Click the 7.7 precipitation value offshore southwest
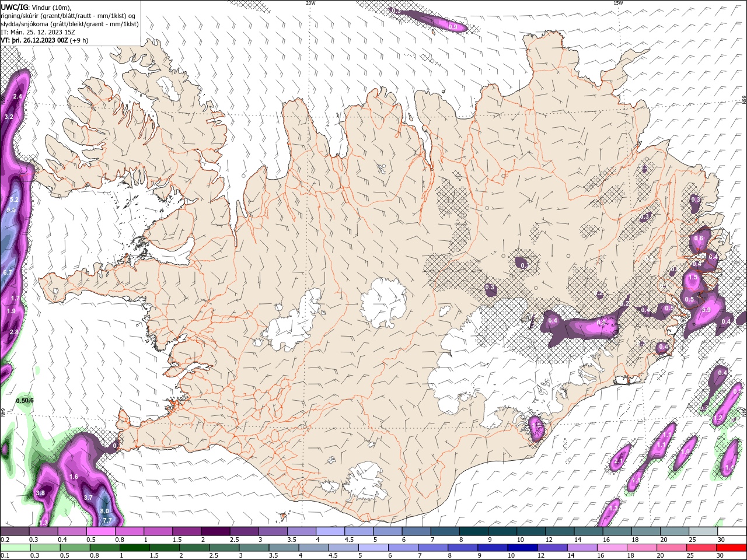 107,520
